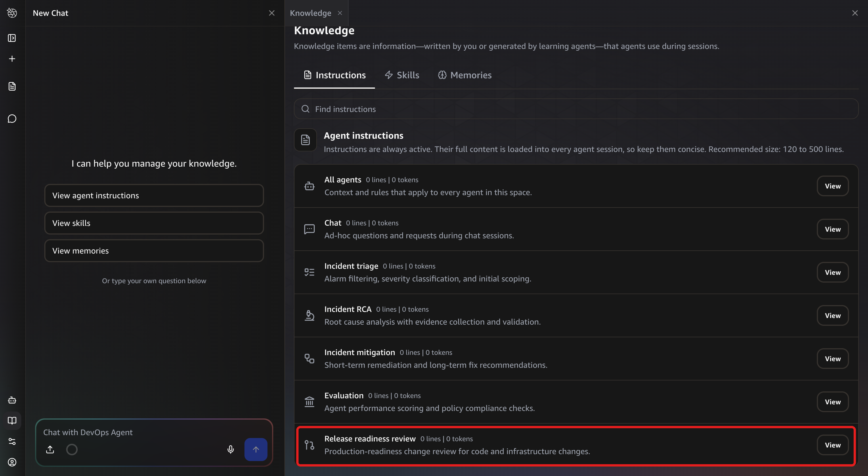
Task: Send message with the blue arrow button
Action: [x=256, y=449]
